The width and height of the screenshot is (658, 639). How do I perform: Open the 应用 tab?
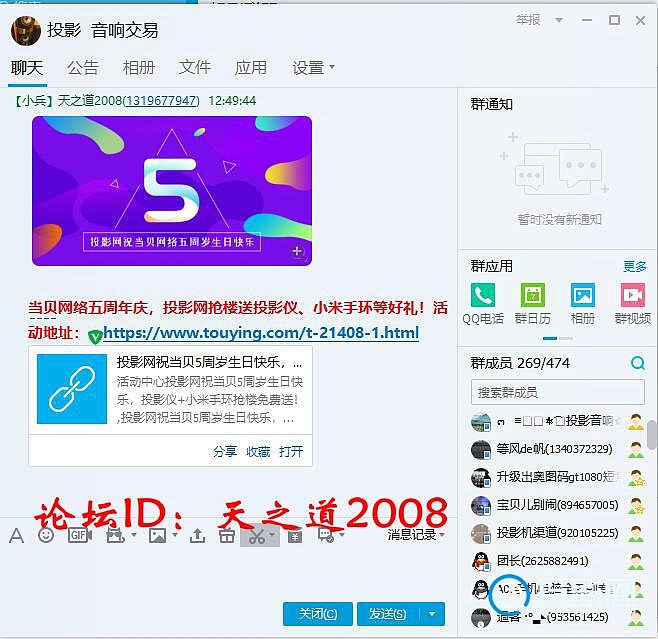coord(251,67)
